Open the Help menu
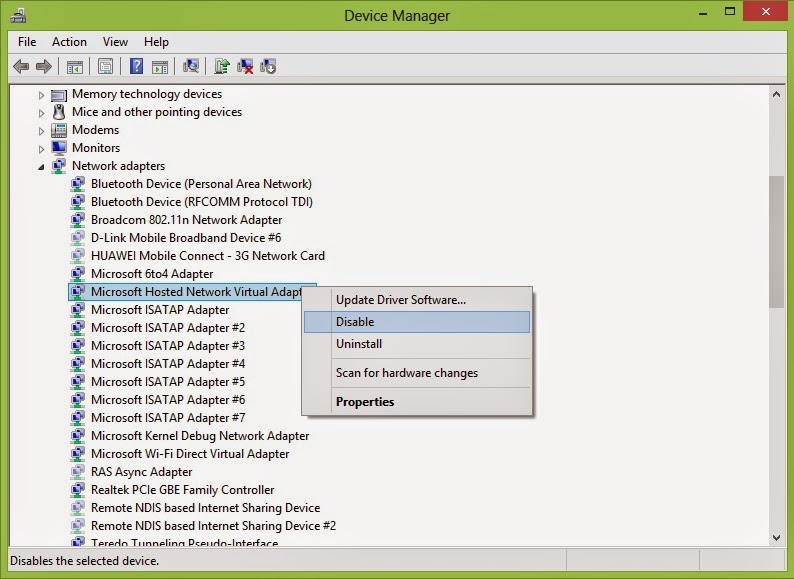The height and width of the screenshot is (579, 794). point(156,42)
